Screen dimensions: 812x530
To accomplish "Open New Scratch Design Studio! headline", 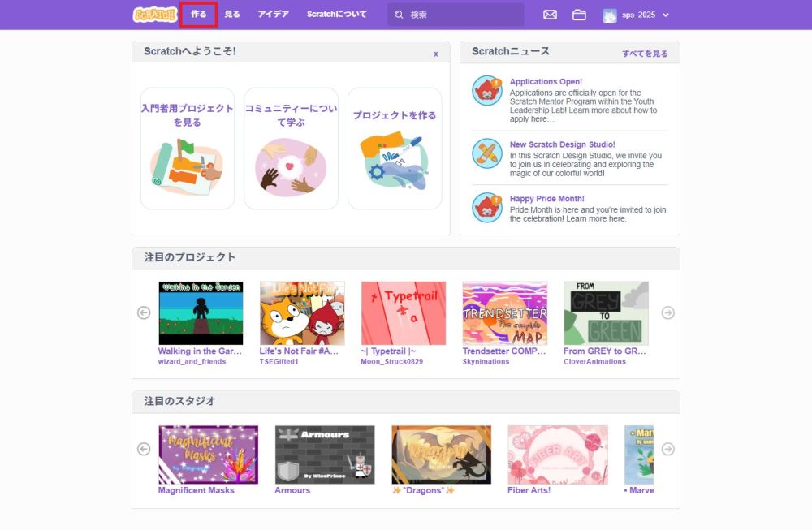I will tap(563, 144).
